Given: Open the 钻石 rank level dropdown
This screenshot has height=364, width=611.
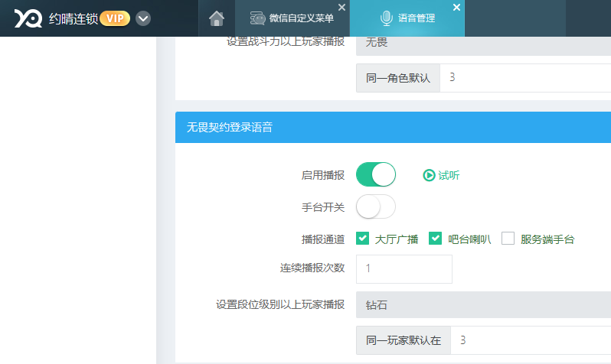Looking at the screenshot, I should tap(484, 305).
